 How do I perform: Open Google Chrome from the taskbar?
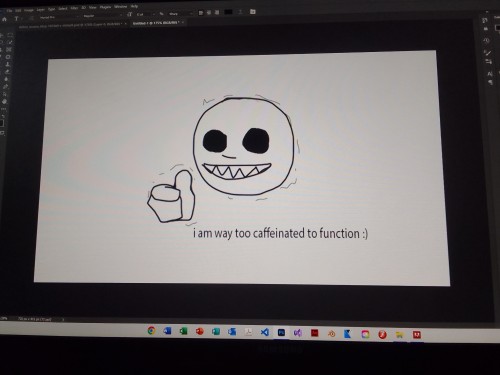click(x=151, y=331)
